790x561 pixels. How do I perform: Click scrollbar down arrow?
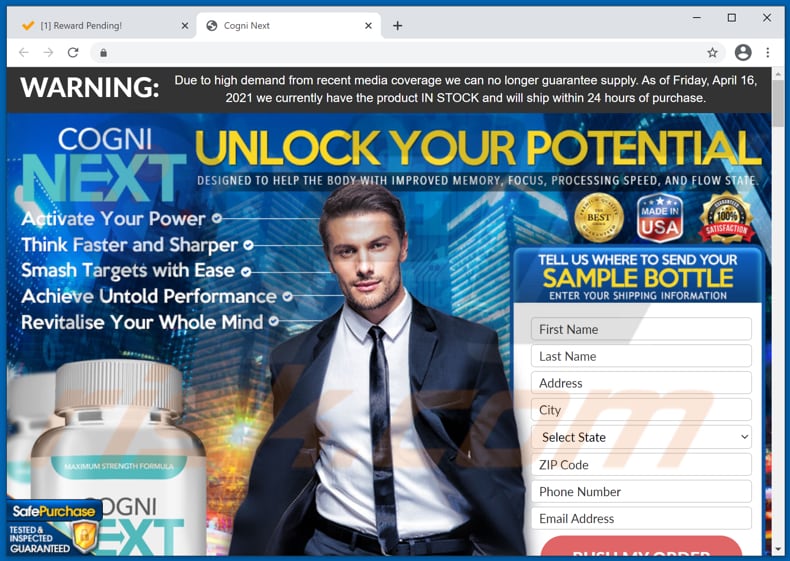pos(778,549)
